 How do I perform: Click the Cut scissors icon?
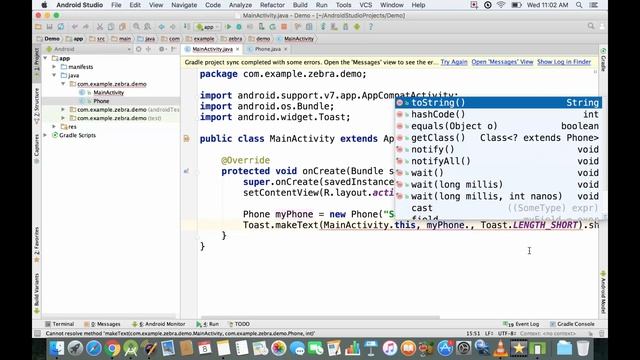[x=100, y=27]
